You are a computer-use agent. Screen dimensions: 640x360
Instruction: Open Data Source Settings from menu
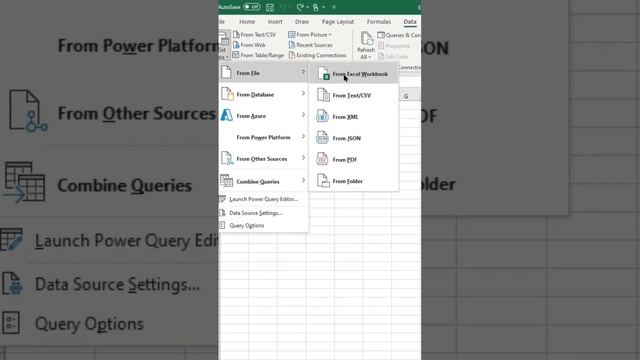click(263, 213)
